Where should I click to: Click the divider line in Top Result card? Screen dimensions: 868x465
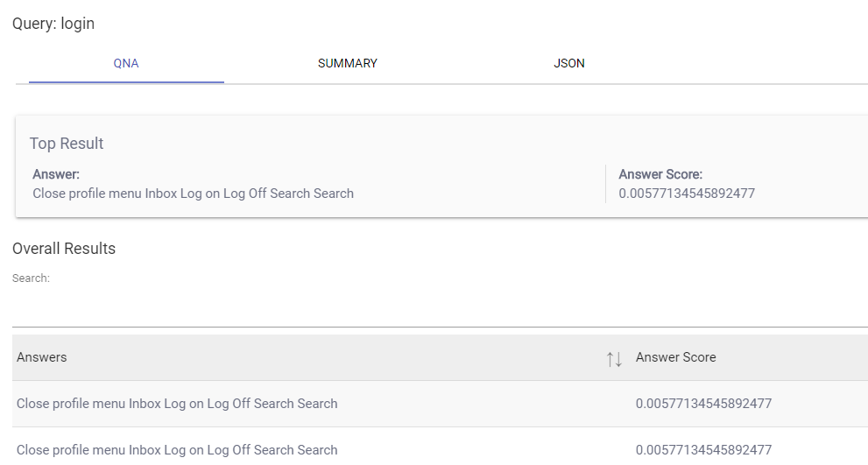[x=605, y=184]
